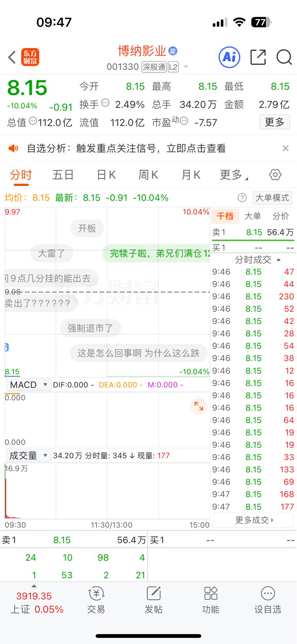
Task: Tap the 开板 comment bubble
Action: (x=87, y=228)
